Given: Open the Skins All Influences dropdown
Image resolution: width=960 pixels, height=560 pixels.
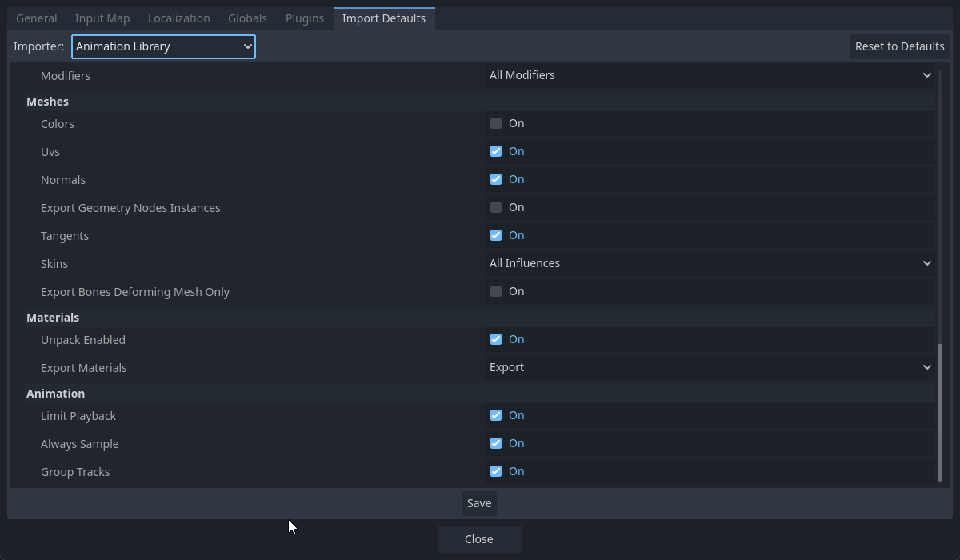Looking at the screenshot, I should pos(710,263).
